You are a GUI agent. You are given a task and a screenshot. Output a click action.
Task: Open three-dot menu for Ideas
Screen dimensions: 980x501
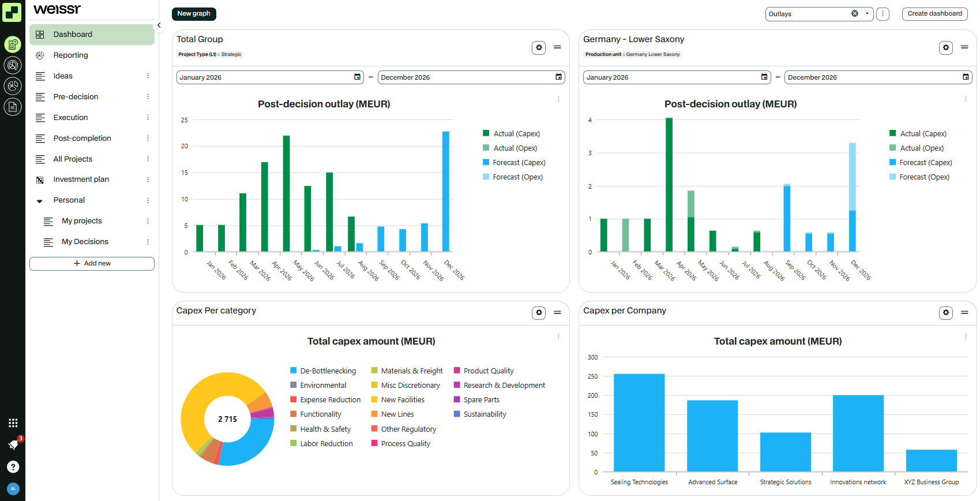point(148,76)
